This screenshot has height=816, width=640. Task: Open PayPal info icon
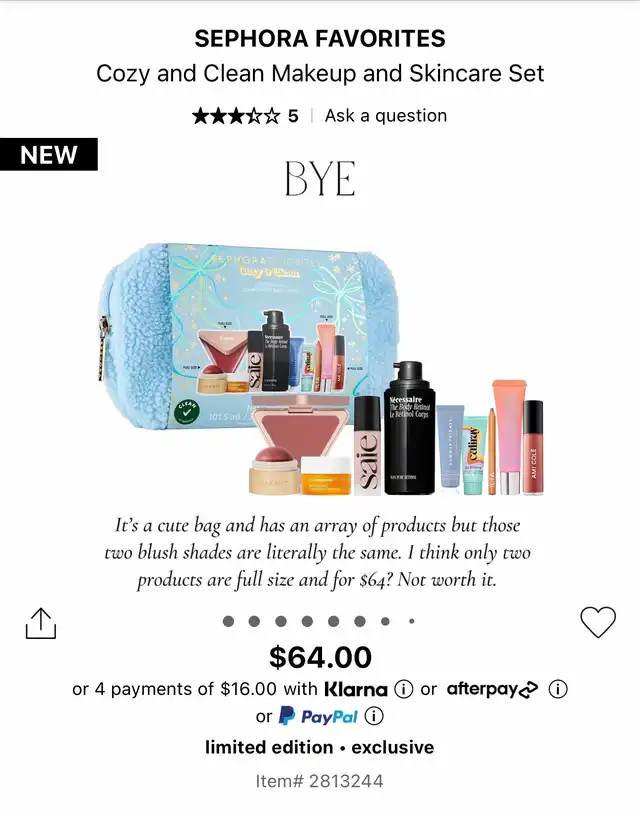374,716
